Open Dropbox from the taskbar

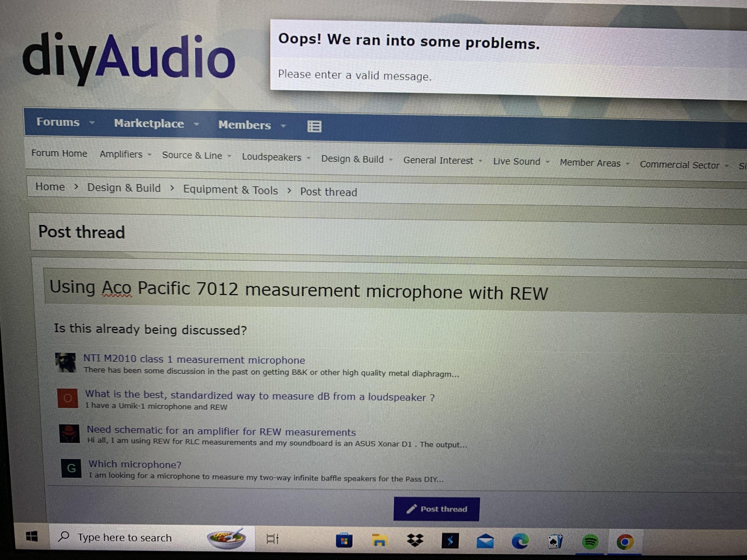(415, 541)
